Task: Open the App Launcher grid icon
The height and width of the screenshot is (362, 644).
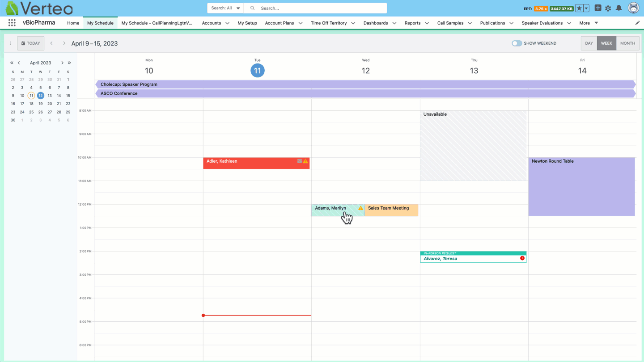Action: point(12,23)
